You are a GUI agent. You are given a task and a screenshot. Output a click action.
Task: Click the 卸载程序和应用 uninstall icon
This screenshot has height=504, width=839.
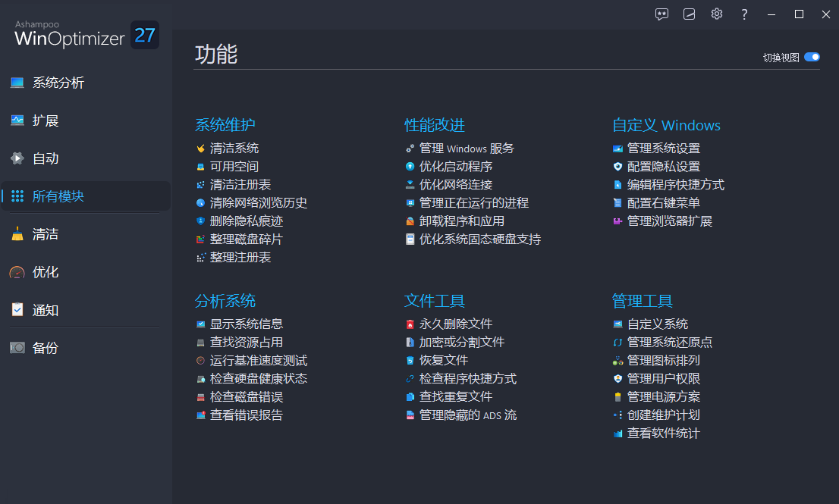pos(409,221)
